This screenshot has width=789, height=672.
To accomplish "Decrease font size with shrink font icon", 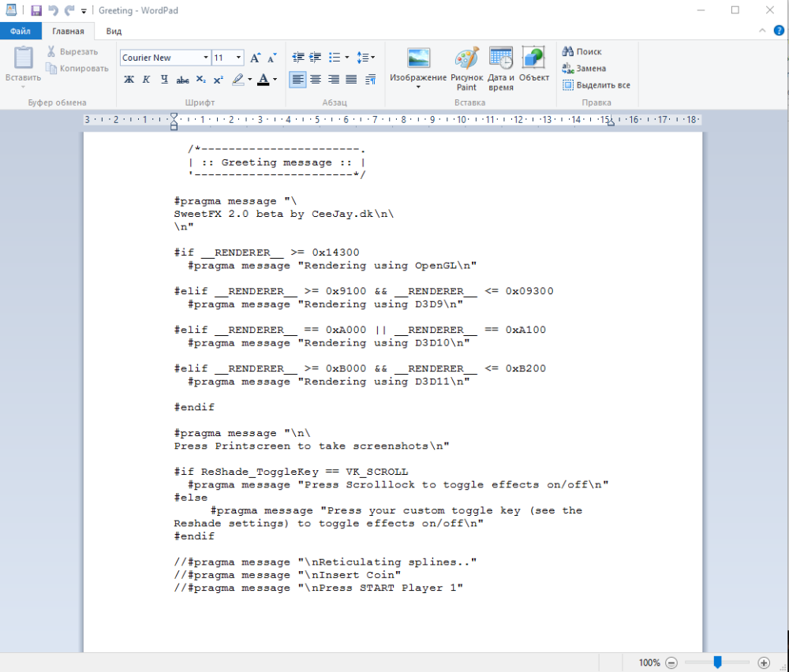I will click(271, 58).
